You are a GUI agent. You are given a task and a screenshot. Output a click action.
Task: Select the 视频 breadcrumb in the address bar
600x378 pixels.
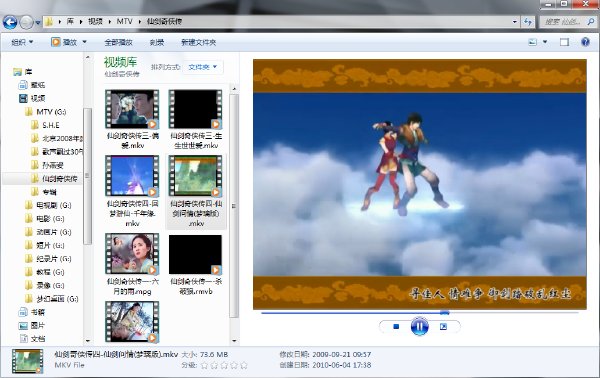pos(95,21)
